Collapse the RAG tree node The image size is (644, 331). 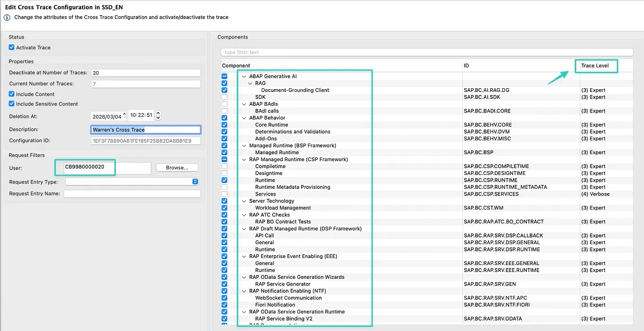(x=250, y=83)
